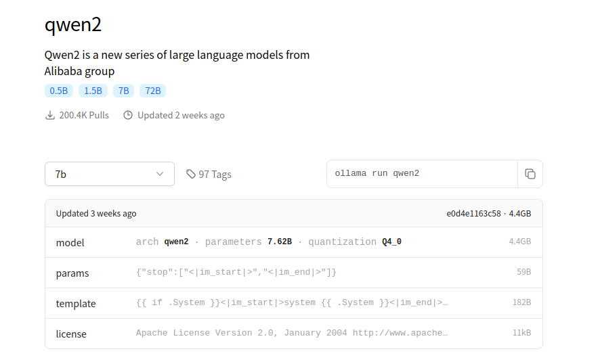598x364 pixels.
Task: Click the 11kB license size label
Action: coord(521,333)
